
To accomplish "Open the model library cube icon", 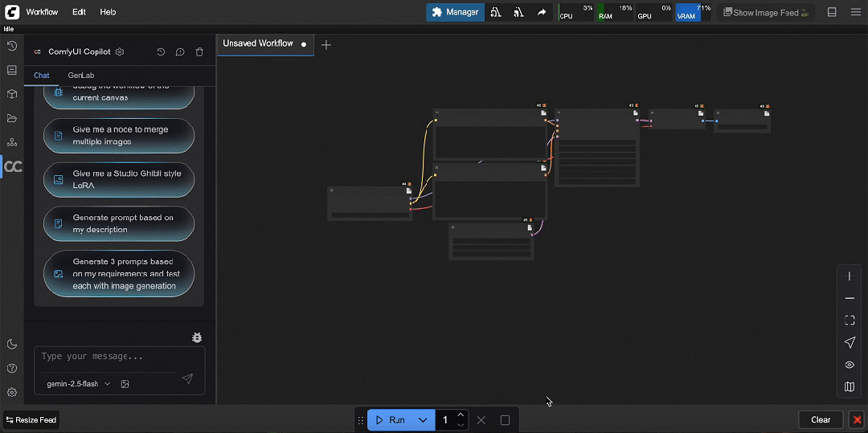I will (x=11, y=94).
